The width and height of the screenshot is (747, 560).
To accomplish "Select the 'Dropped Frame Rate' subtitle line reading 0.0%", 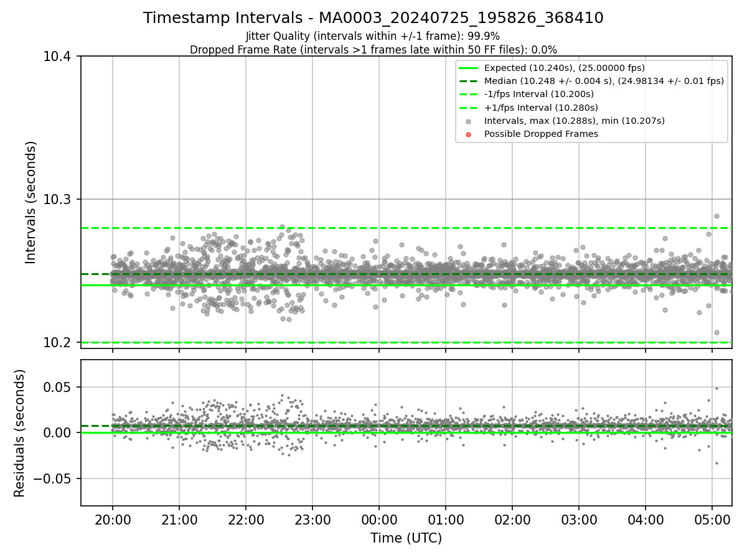I will pyautogui.click(x=373, y=50).
